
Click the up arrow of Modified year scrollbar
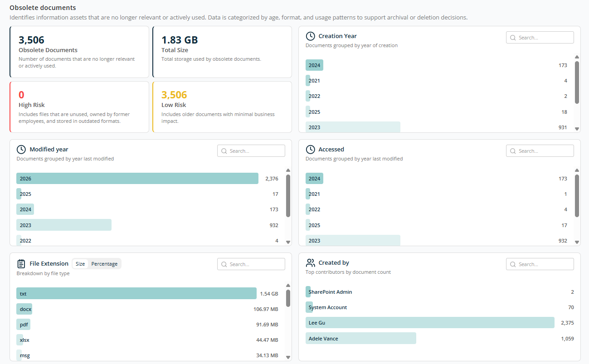pyautogui.click(x=288, y=170)
